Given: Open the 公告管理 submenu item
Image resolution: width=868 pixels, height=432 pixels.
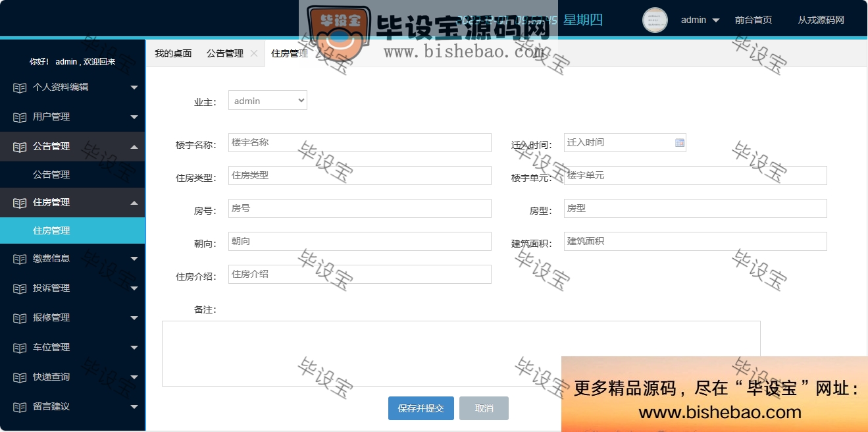Looking at the screenshot, I should click(72, 175).
